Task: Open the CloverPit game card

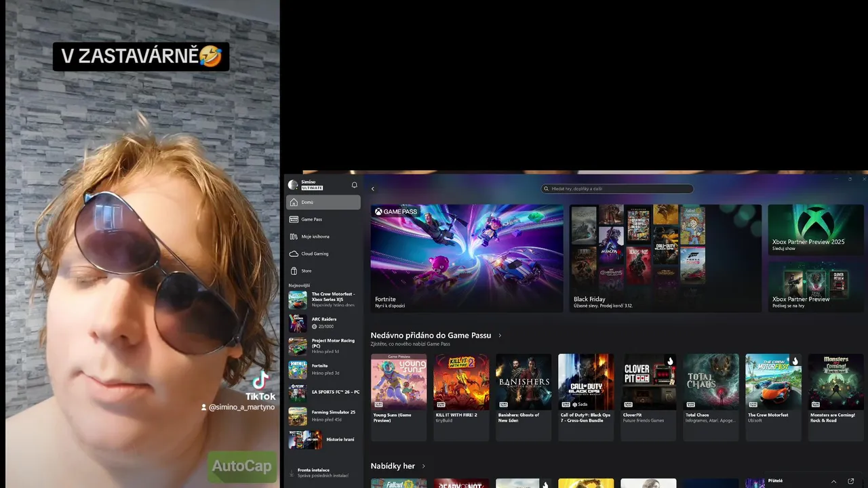Action: [x=648, y=397]
